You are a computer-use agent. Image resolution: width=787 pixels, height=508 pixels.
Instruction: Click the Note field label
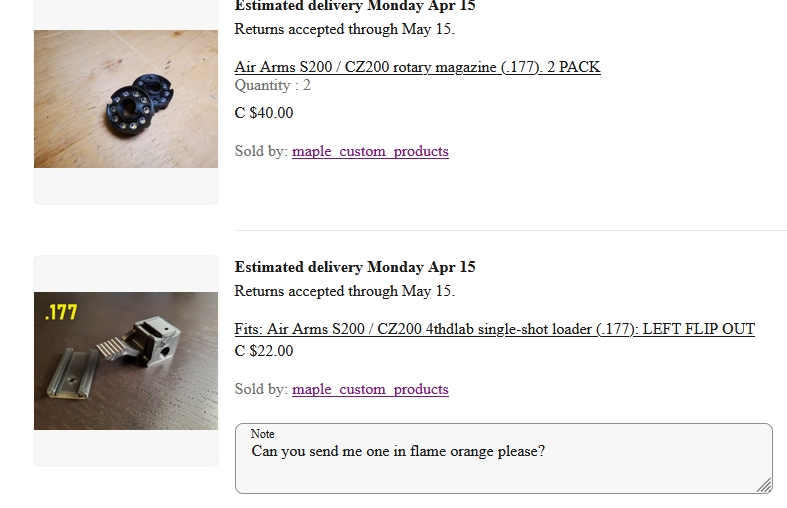pos(263,434)
